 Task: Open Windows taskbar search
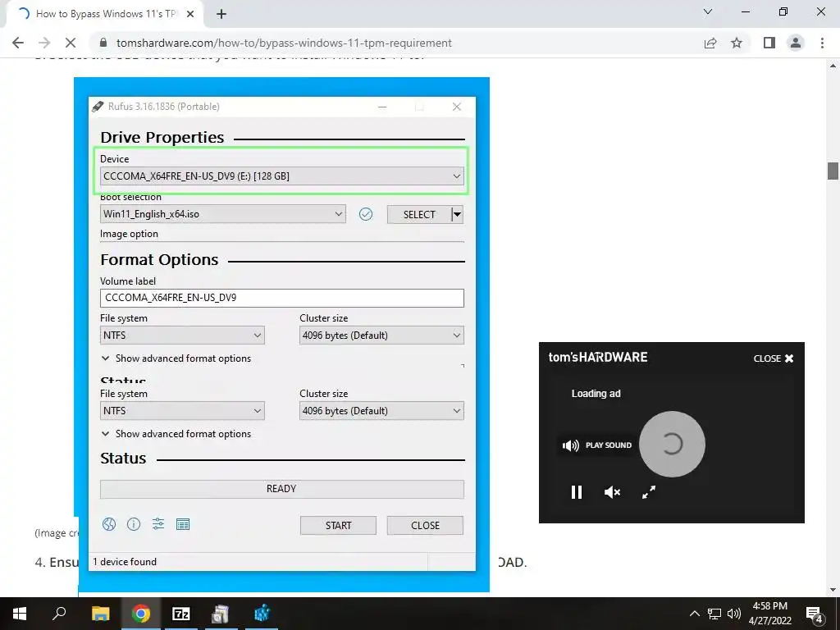[x=59, y=614]
